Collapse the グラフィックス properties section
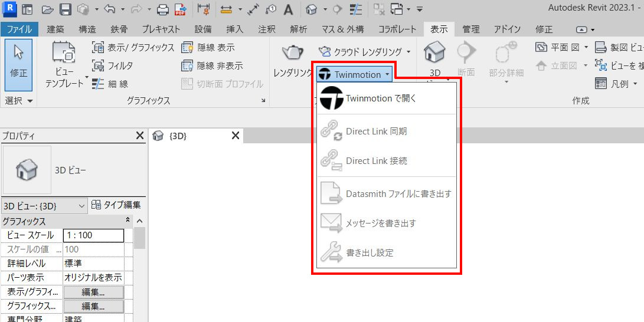Image resolution: width=644 pixels, height=322 pixels. 128,221
